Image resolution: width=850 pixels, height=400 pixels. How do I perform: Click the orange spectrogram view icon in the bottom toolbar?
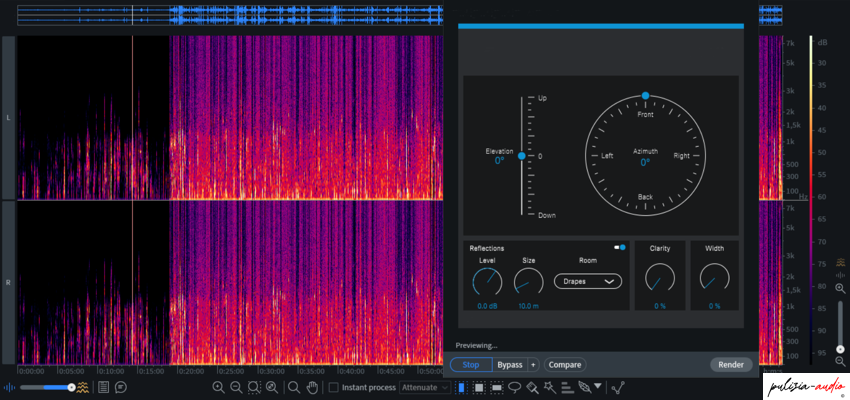83,388
